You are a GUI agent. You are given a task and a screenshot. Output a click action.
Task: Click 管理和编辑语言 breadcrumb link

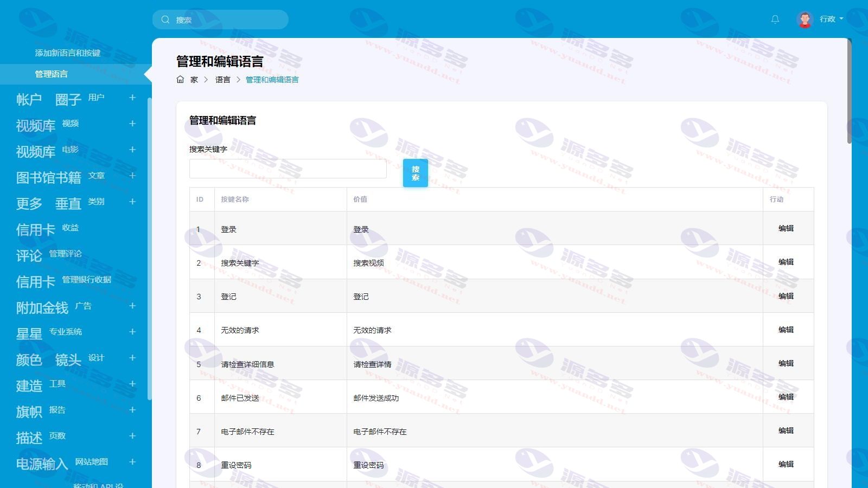(272, 79)
